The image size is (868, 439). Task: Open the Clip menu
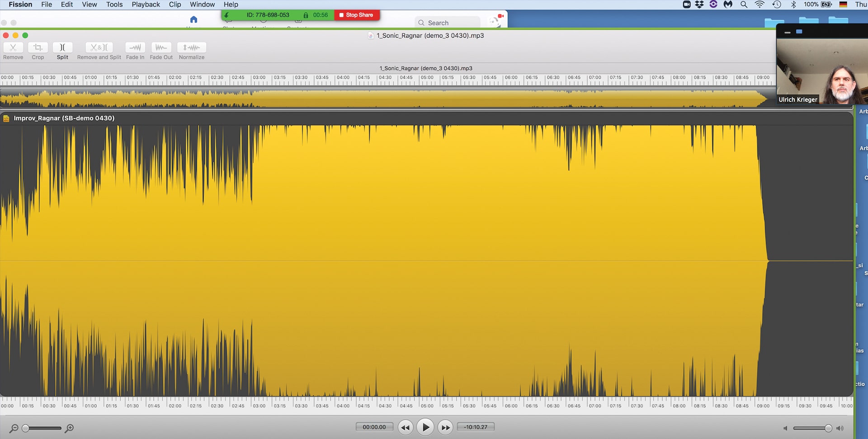coord(175,5)
